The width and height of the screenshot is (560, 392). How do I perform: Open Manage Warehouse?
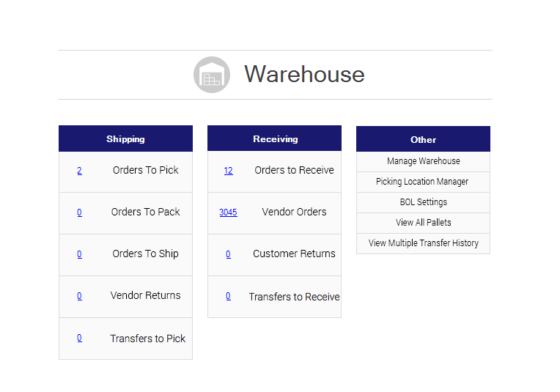(423, 161)
